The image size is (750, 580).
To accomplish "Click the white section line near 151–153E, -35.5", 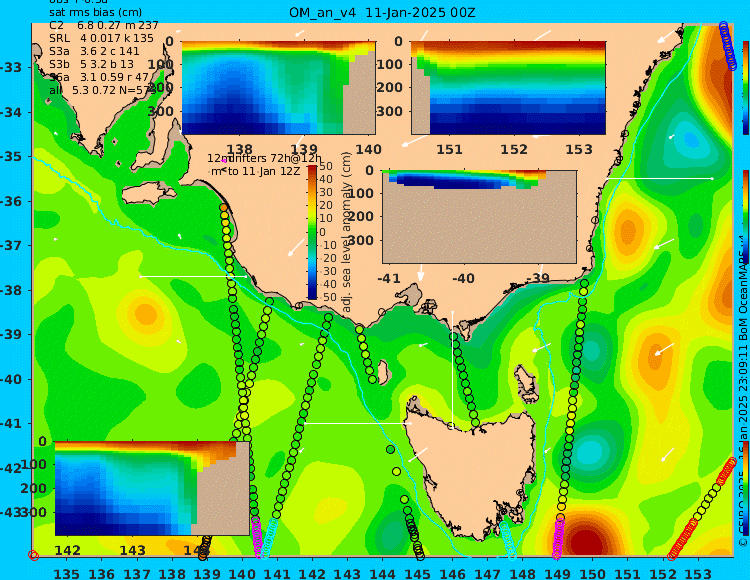I will 659,178.
